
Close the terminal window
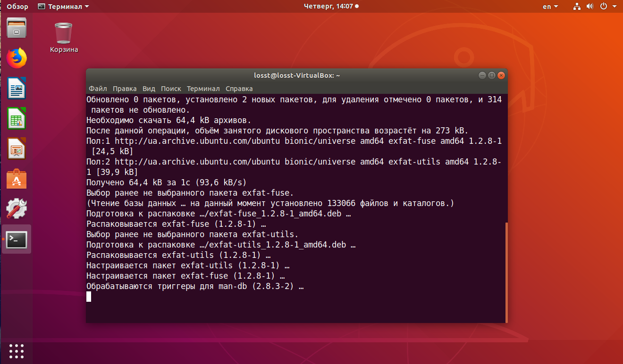(x=501, y=75)
